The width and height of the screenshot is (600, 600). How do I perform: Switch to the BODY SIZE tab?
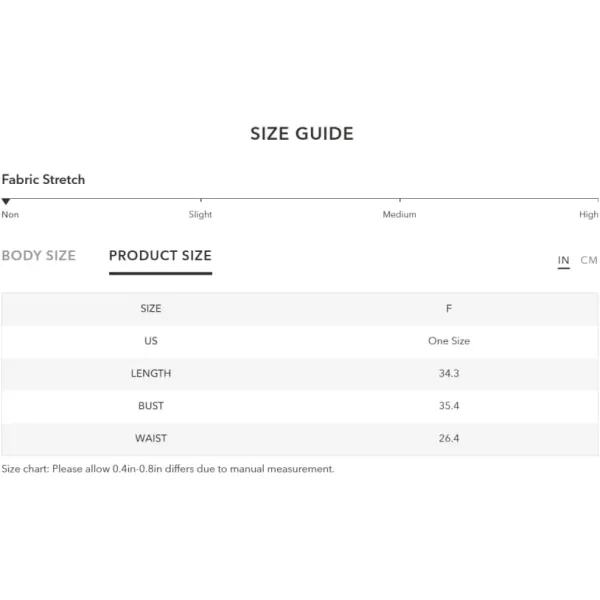click(39, 256)
